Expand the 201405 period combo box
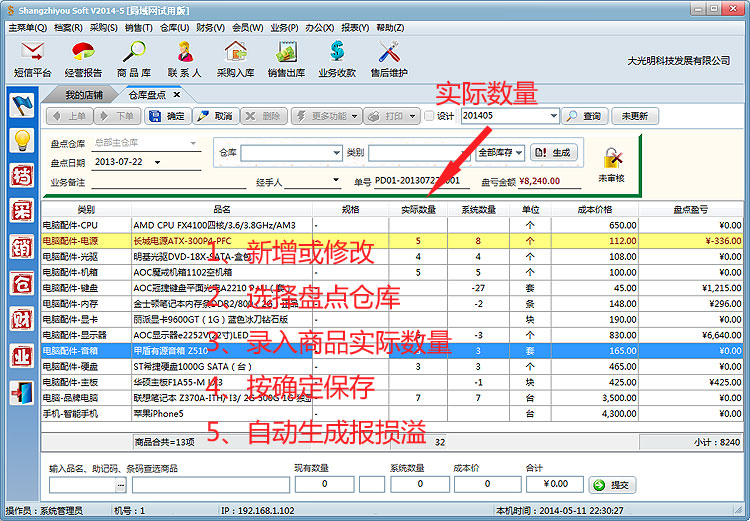The width and height of the screenshot is (750, 521). 553,116
